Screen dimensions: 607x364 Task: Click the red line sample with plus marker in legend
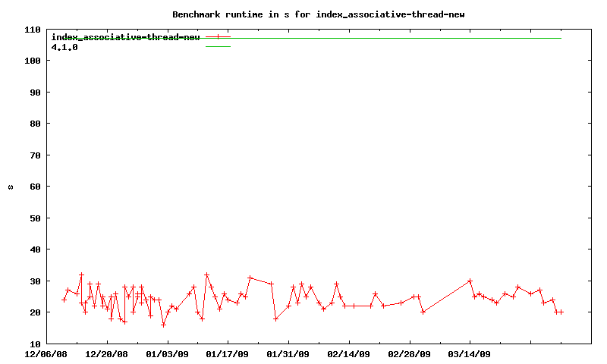click(218, 36)
